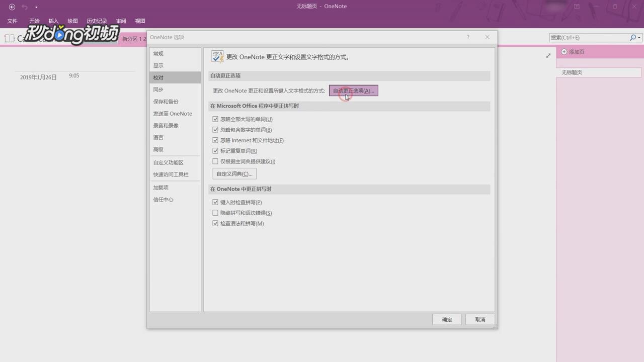
Task: Select the 新分区 1 section tab
Action: 133,39
